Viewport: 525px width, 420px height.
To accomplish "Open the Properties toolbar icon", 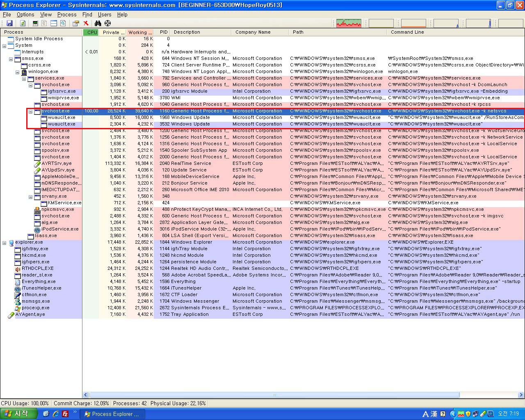I will [76, 23].
